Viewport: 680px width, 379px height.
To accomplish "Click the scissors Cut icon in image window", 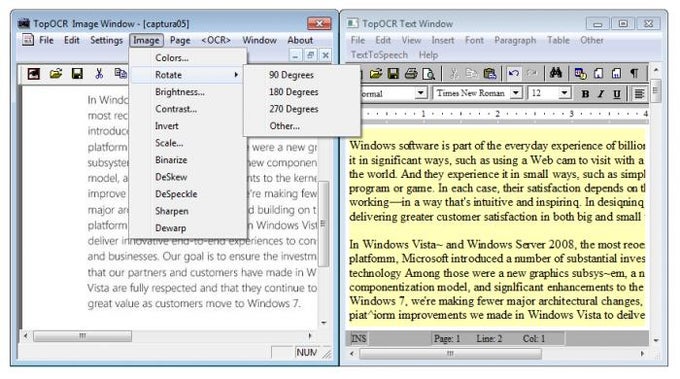I will [x=99, y=74].
